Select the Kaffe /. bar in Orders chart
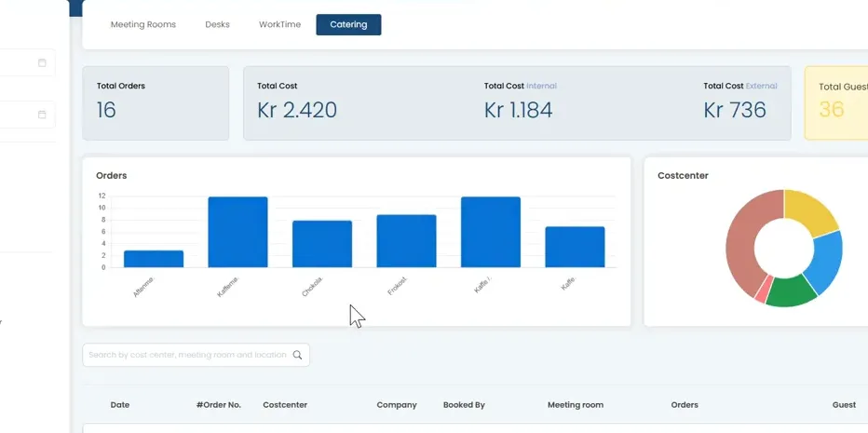This screenshot has height=433, width=868. point(491,232)
